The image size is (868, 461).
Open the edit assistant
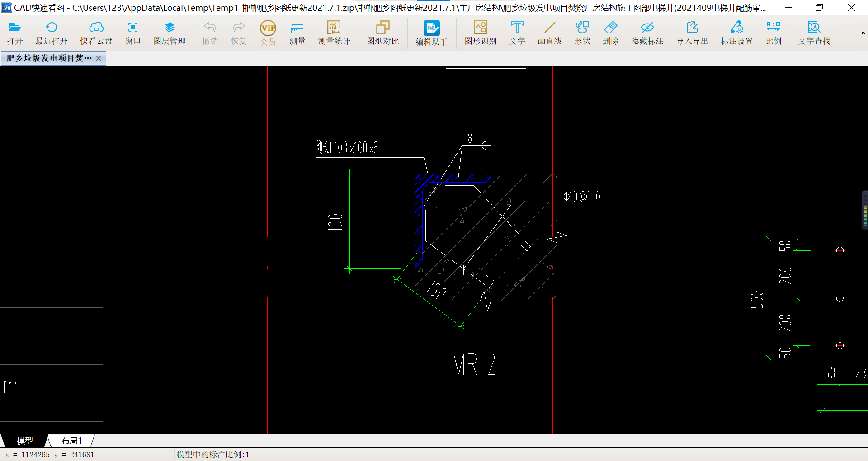point(431,28)
